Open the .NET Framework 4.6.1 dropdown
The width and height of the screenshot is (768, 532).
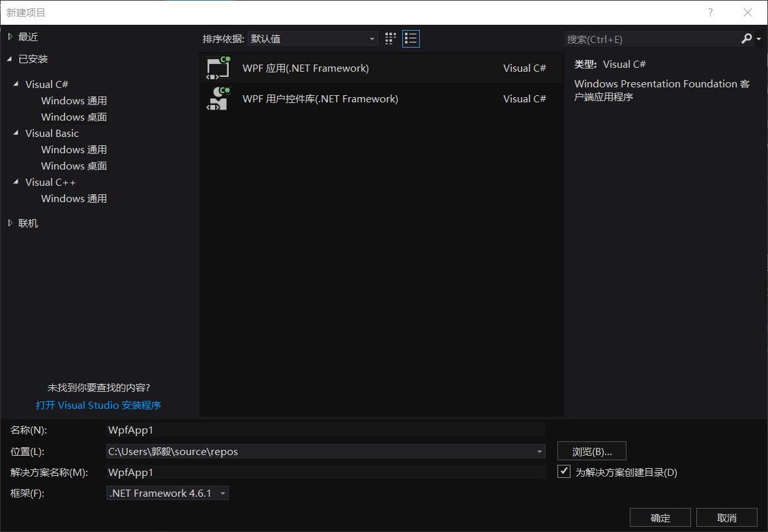click(168, 493)
